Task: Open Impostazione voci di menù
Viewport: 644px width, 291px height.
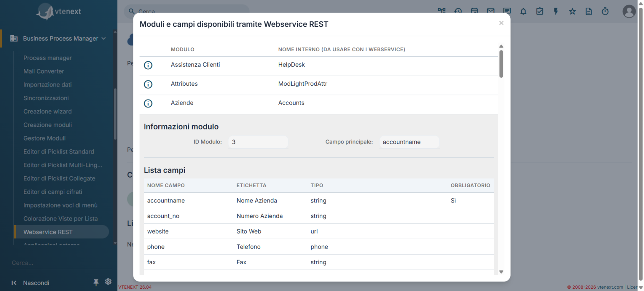Action: [x=61, y=205]
